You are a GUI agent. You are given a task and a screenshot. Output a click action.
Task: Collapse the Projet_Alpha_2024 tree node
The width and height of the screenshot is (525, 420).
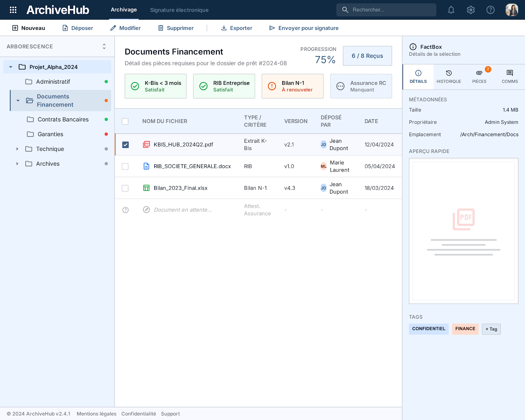click(x=10, y=67)
